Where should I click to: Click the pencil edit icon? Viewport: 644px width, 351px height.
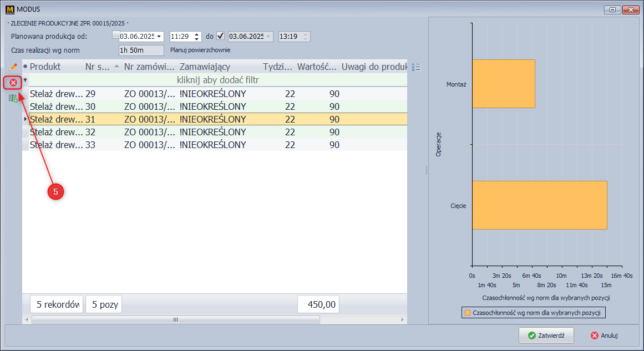[x=13, y=67]
